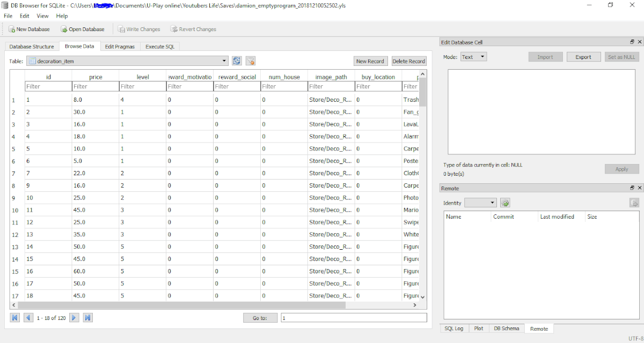This screenshot has height=343, width=644.
Task: Click the New Database toolbar button
Action: pyautogui.click(x=30, y=29)
